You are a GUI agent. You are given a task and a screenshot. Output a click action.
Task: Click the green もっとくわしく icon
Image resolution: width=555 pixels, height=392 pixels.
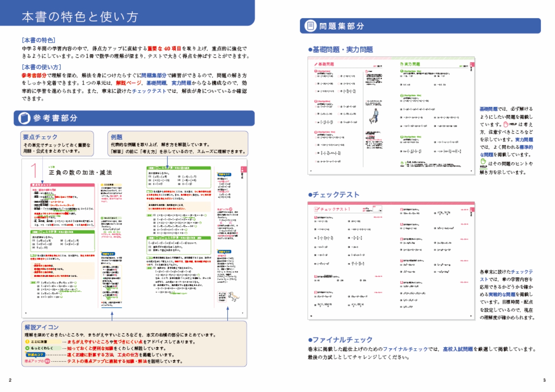(x=27, y=348)
